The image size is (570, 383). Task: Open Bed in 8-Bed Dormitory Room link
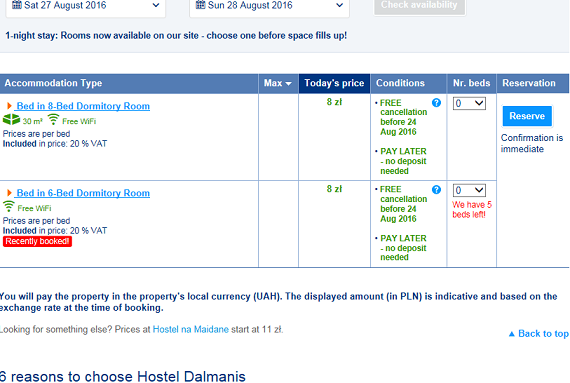83,106
